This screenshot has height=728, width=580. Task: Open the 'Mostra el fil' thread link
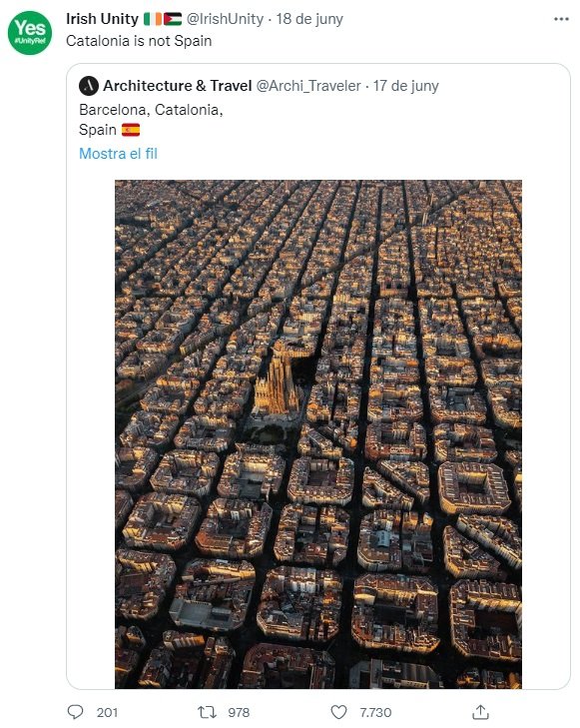click(119, 153)
